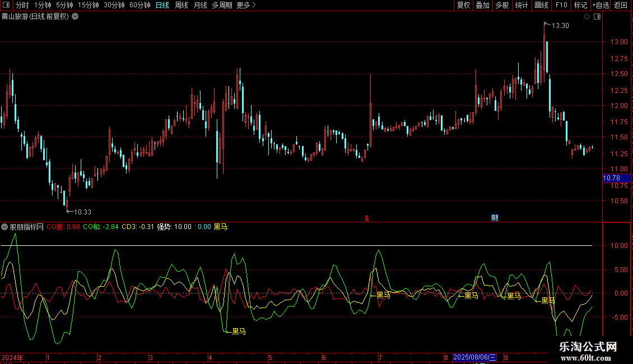
Task: Expand the 黄山旅游 chart title dropdown
Action: (75, 17)
